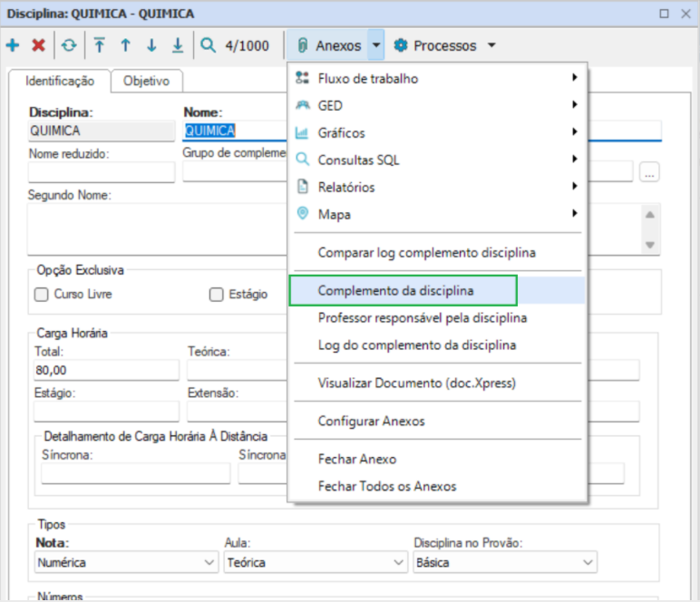Open Log do complemento da disciplina
Screen dimensions: 700x602
(437, 345)
